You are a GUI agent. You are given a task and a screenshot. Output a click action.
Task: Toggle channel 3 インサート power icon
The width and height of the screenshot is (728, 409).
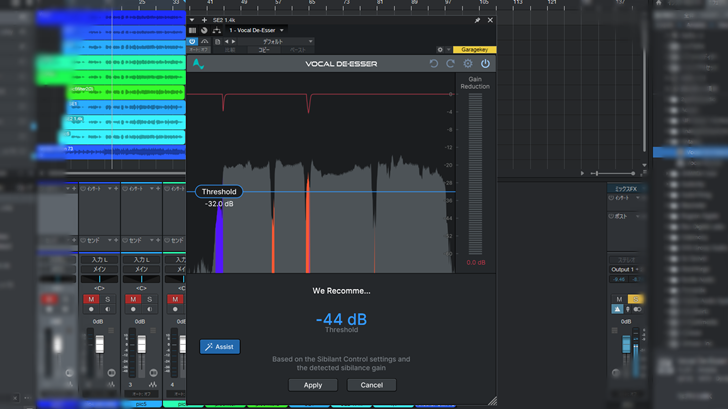point(125,188)
